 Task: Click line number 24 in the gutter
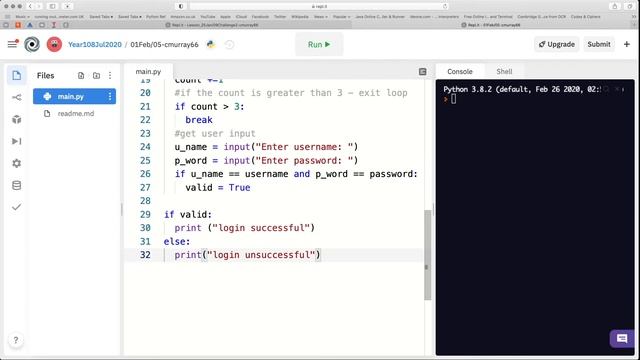click(145, 147)
